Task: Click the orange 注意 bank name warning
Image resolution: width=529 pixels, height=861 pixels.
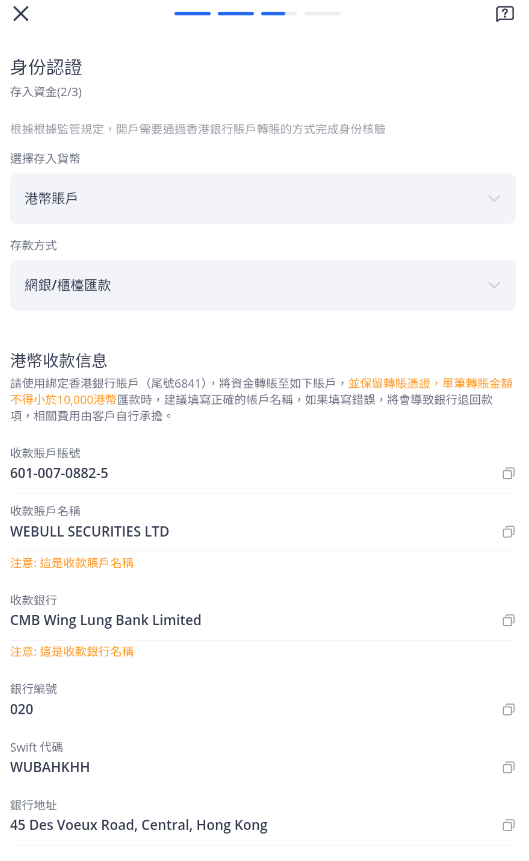Action: pos(72,652)
